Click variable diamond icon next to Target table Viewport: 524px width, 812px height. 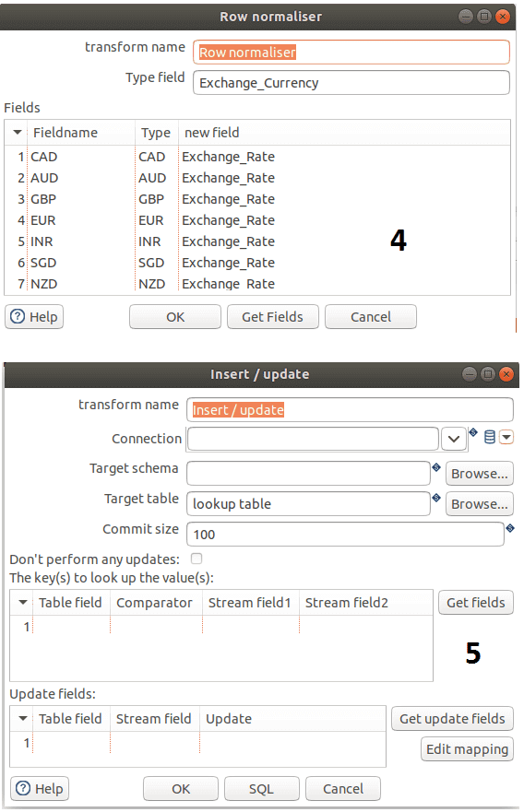436,497
